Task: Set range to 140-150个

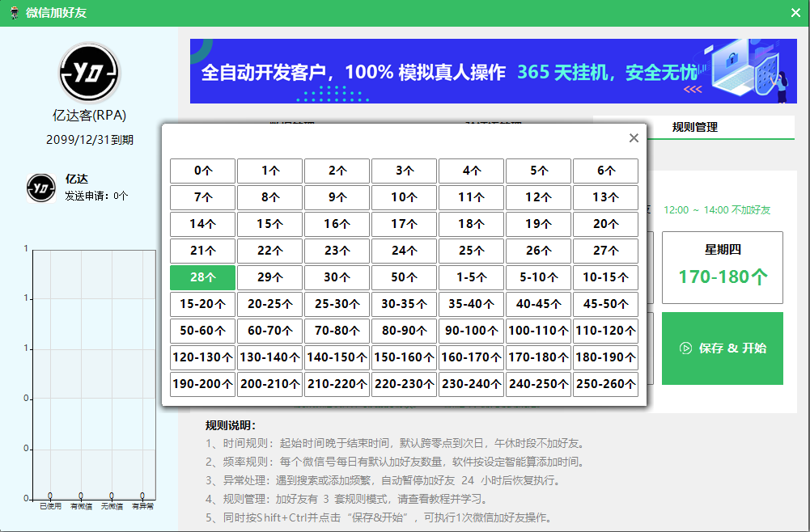Action: click(337, 357)
